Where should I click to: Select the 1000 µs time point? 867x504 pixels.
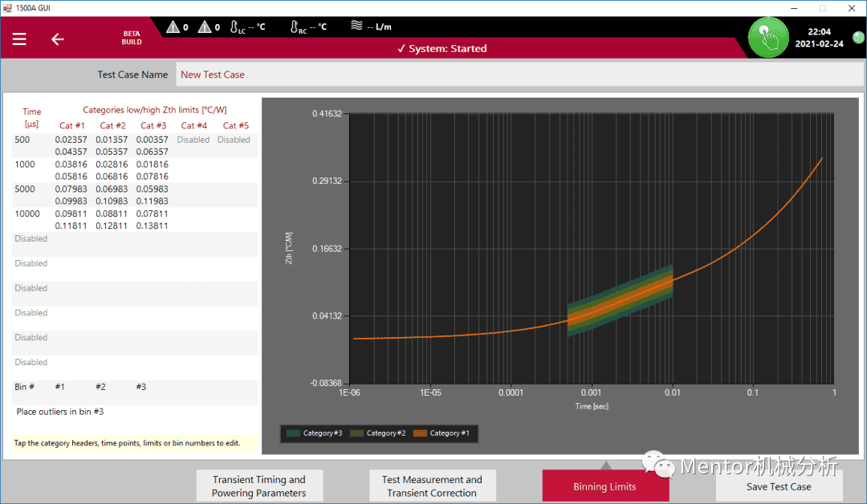point(25,165)
